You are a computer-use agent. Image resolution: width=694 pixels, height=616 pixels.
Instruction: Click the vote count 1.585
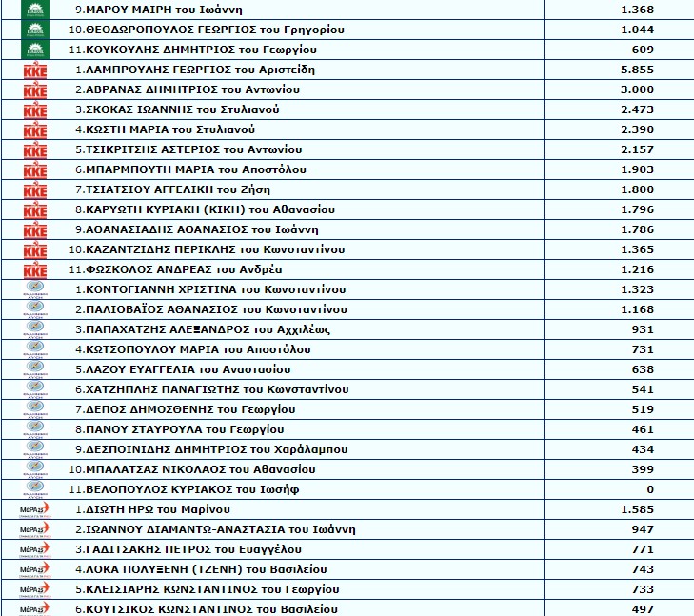[x=637, y=509]
